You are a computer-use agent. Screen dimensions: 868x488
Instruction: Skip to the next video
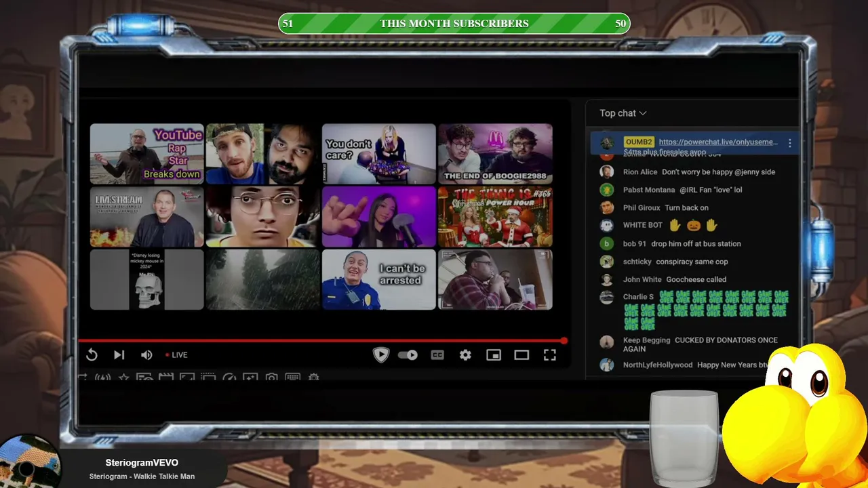point(119,354)
